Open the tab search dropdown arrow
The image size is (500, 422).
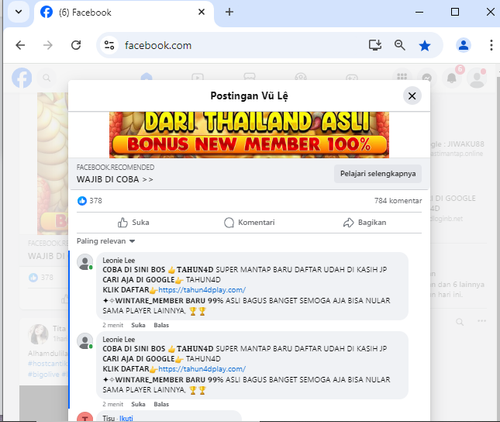point(19,12)
